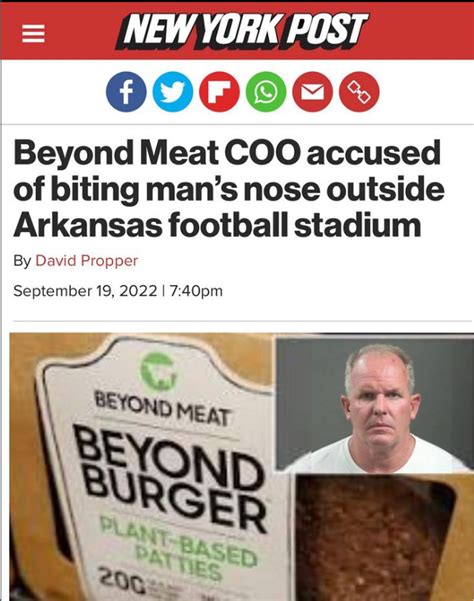The width and height of the screenshot is (474, 601).
Task: Click the 7:40pm timestamp
Action: click(195, 291)
